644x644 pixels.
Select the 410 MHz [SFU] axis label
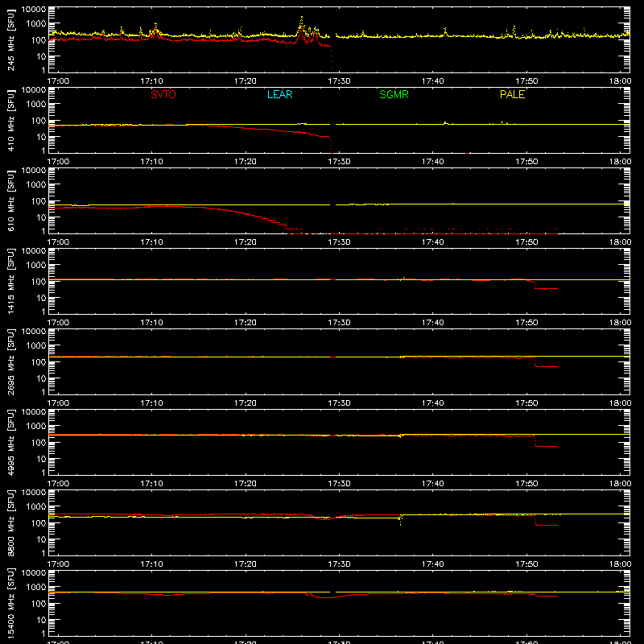[x=10, y=120]
